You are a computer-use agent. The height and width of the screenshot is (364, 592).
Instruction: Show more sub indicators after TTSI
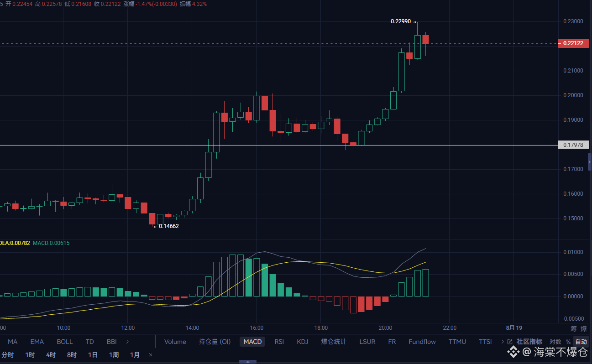click(x=503, y=342)
